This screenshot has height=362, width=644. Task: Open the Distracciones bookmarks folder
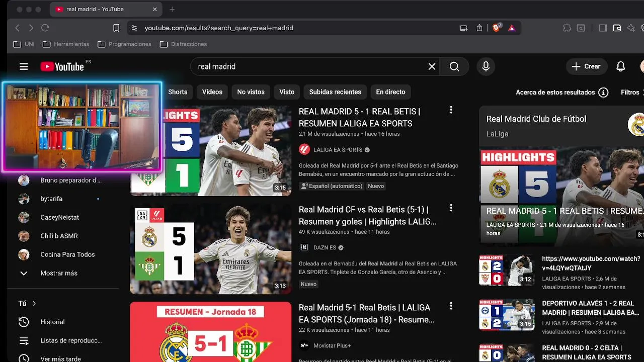click(183, 44)
